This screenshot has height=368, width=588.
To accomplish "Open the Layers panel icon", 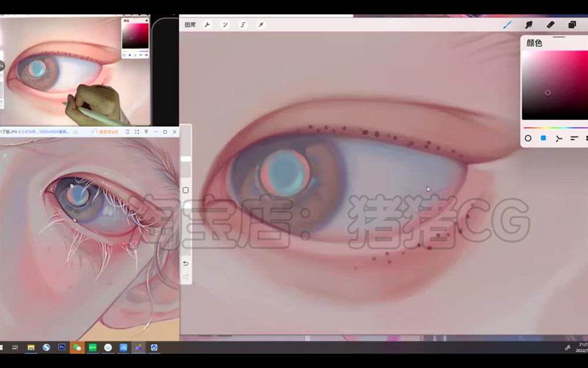I will coord(572,25).
